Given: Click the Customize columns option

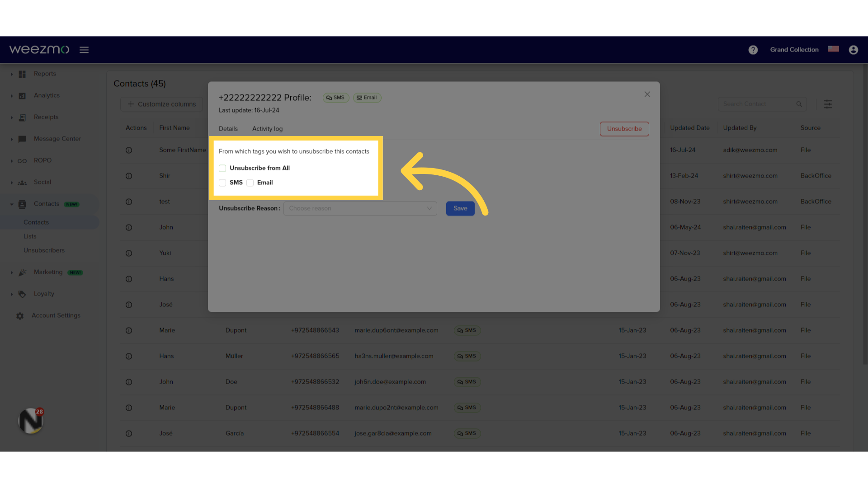Looking at the screenshot, I should pos(161,103).
